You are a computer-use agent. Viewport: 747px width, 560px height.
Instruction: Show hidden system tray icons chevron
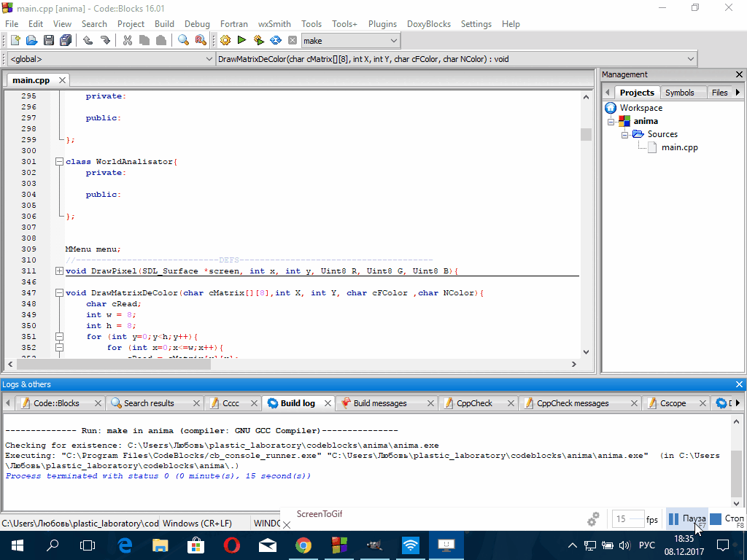pyautogui.click(x=573, y=545)
